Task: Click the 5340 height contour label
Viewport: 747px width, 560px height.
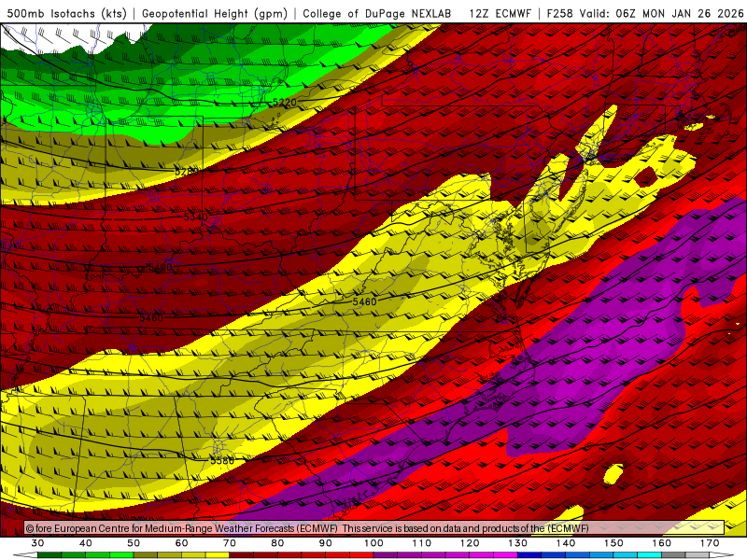Action: [x=196, y=217]
